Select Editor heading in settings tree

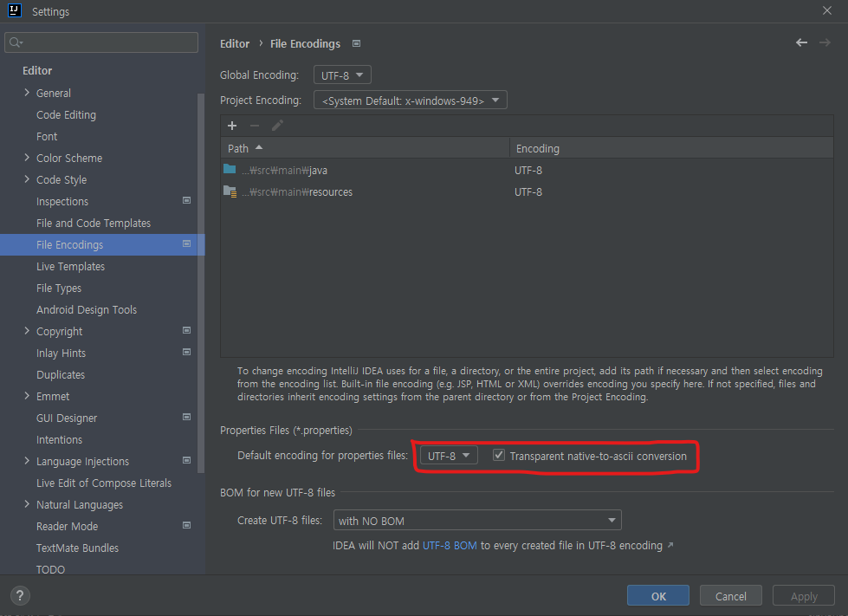tap(37, 70)
